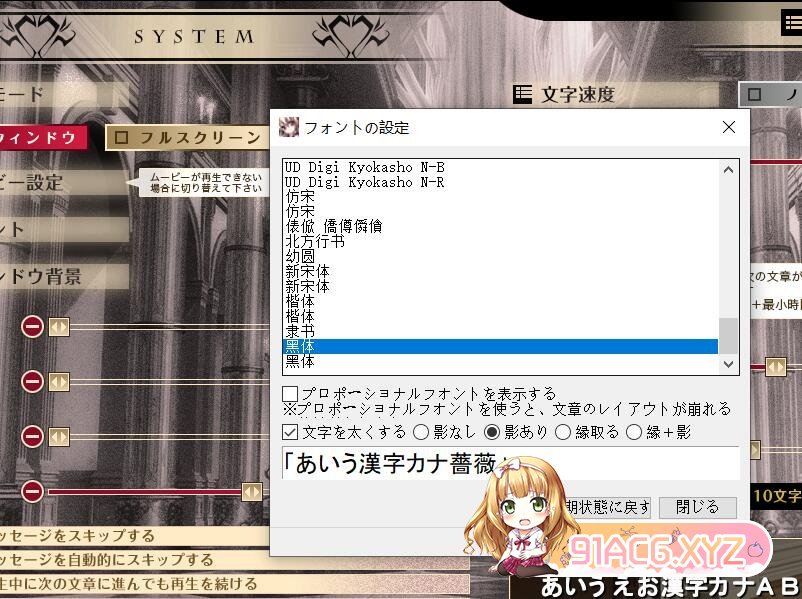Image resolution: width=802 pixels, height=599 pixels.
Task: Uncheck the 文字を太くする checkbox
Action: point(290,432)
